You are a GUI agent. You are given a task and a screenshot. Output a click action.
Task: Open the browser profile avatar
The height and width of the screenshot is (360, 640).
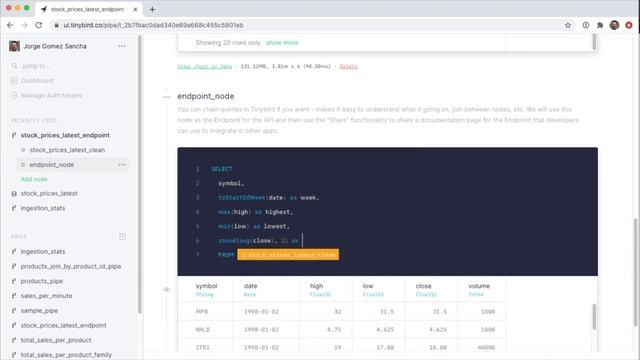tap(614, 25)
